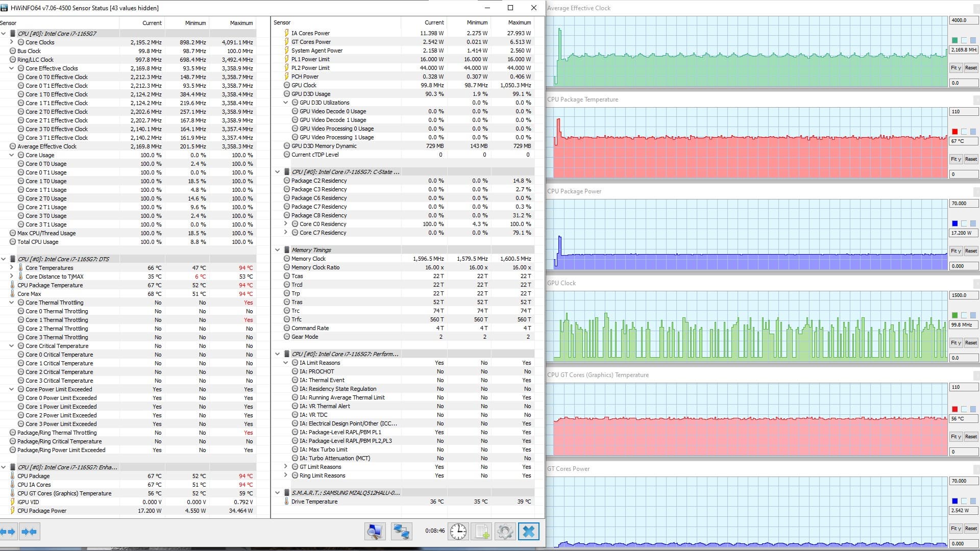This screenshot has width=980, height=551.
Task: Click the blue X close sensors icon
Action: tap(528, 532)
